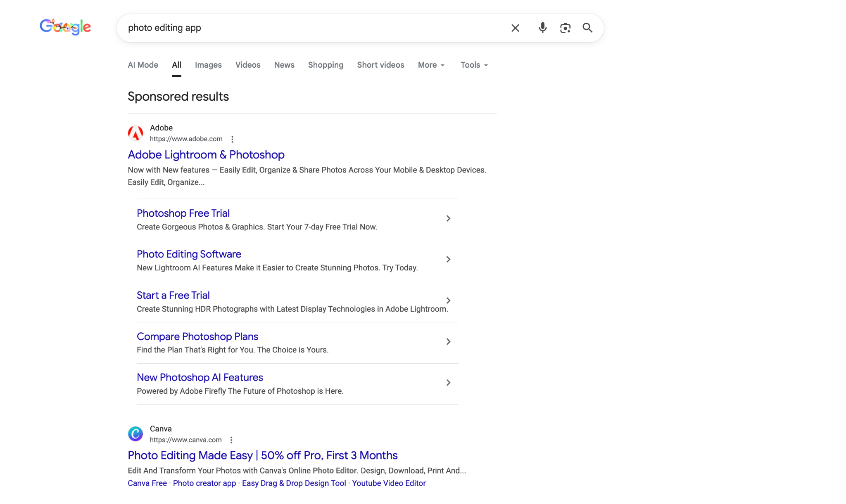Click chevron beside Compare Photoshop Plans
846x504 pixels.
(448, 341)
